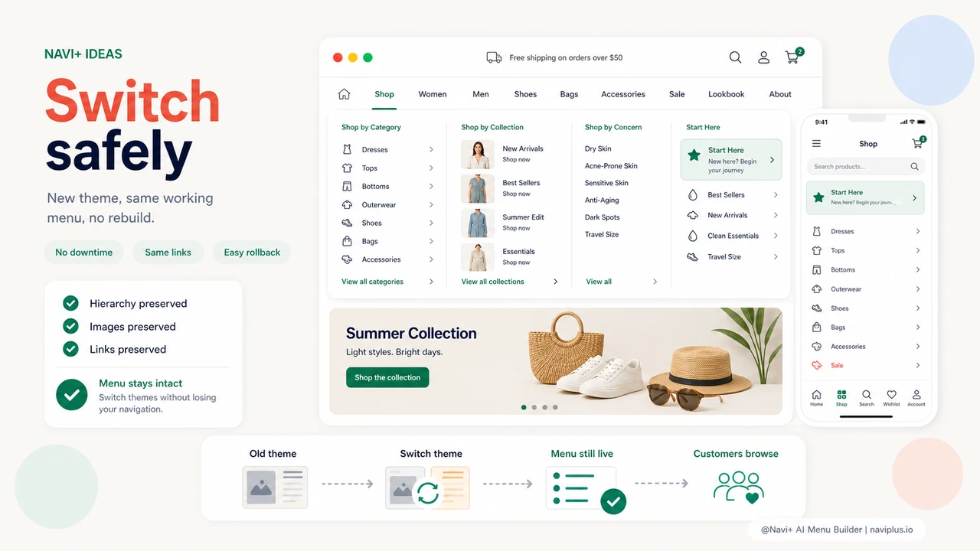980x551 pixels.
Task: Click the free shipping truck icon
Action: 495,57
